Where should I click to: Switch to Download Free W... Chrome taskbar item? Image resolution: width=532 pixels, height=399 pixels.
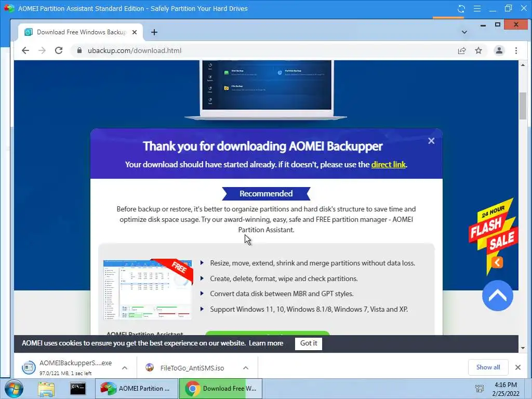(x=220, y=389)
